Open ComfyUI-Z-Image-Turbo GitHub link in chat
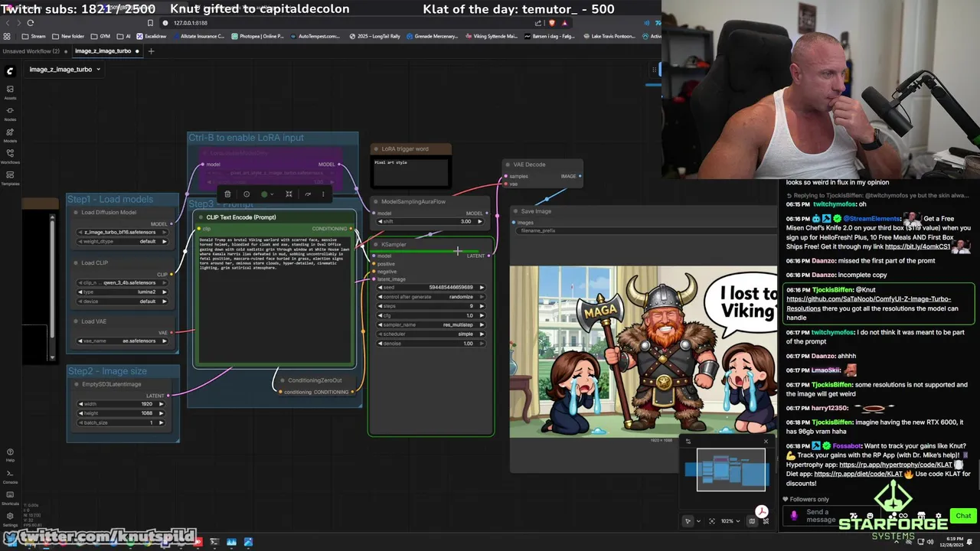The height and width of the screenshot is (551, 980). pos(869,303)
